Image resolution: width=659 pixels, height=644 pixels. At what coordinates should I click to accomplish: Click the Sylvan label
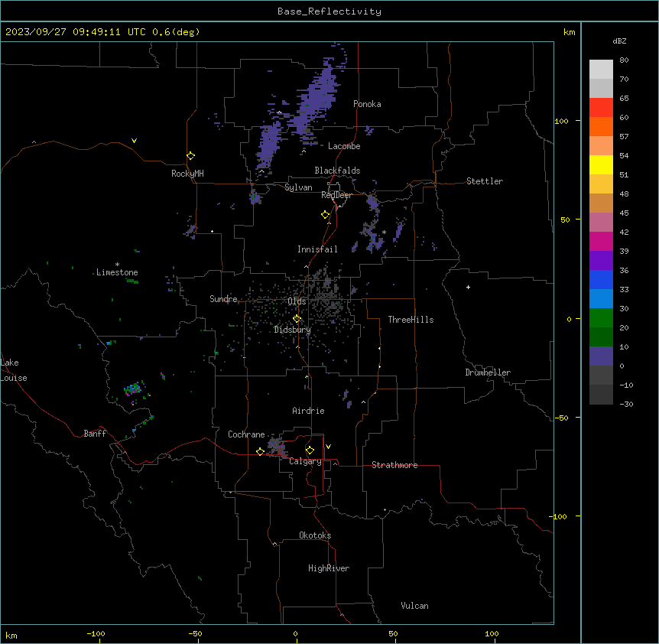tap(298, 187)
